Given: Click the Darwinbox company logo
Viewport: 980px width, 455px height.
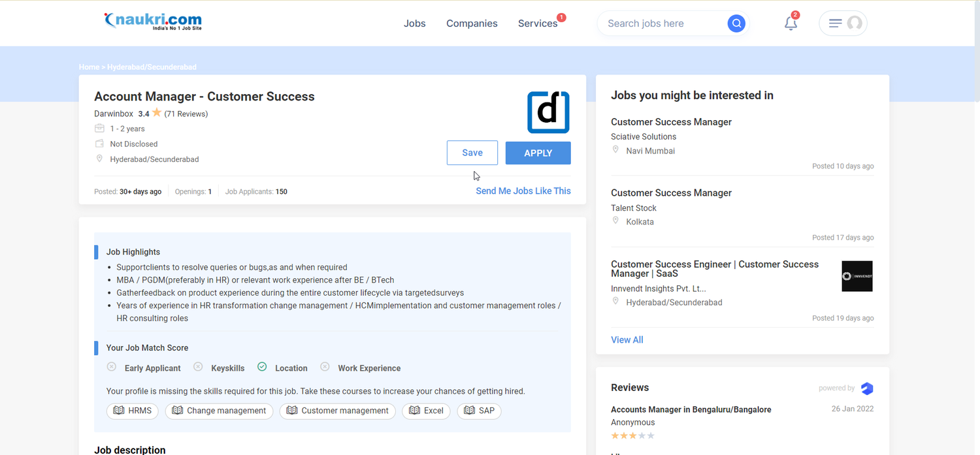Looking at the screenshot, I should 548,112.
